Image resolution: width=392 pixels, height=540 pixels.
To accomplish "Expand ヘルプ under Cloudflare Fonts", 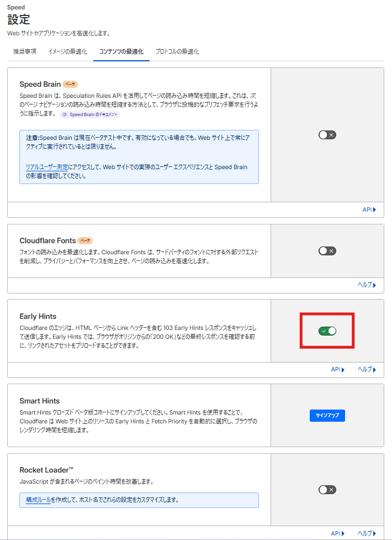I will 367,285.
